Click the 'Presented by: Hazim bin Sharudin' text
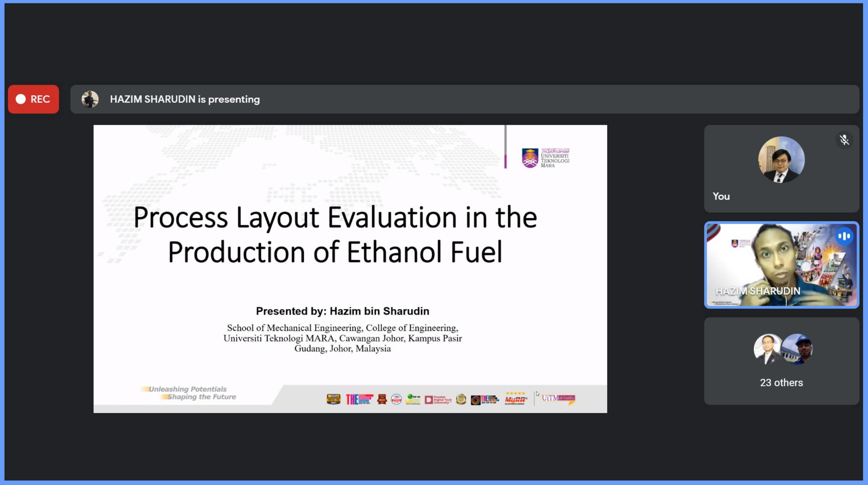868x485 pixels. coord(342,311)
